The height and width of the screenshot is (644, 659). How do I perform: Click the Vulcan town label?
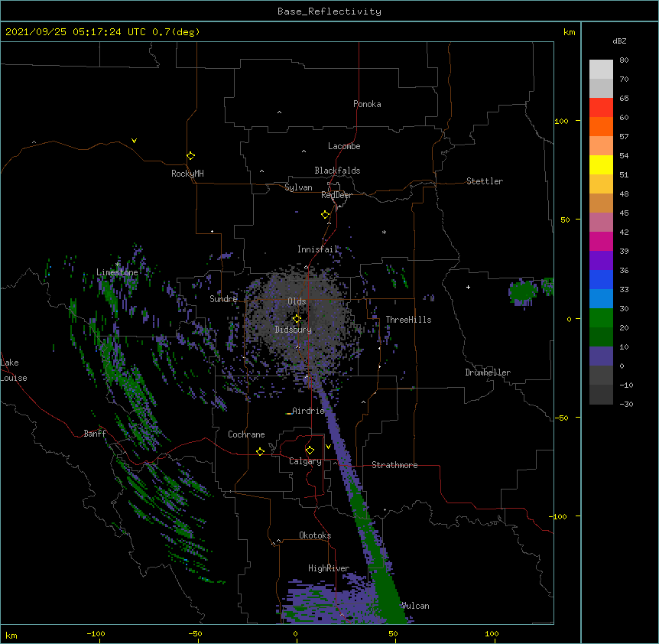[x=415, y=606]
